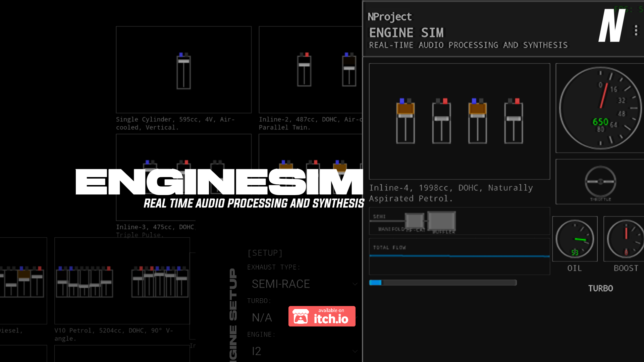Select the Single Cylinder 595cc engine thumbnail
Image resolution: width=644 pixels, height=362 pixels.
point(184,70)
